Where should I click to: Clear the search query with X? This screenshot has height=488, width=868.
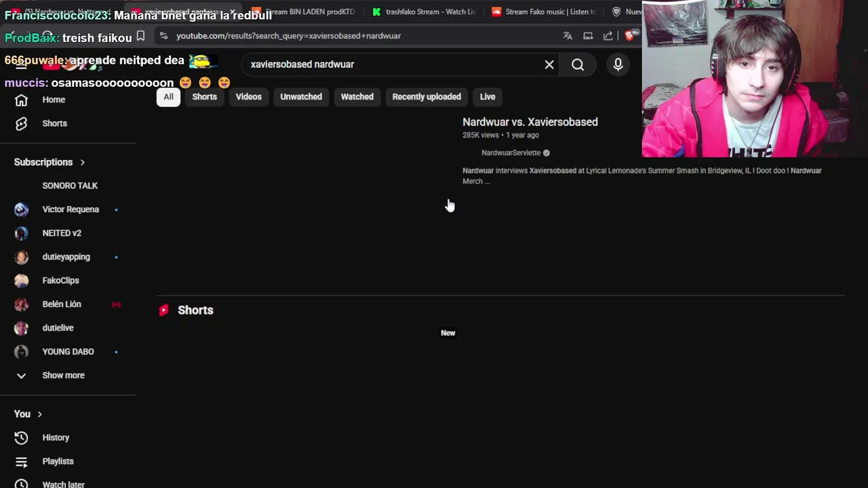pos(549,64)
